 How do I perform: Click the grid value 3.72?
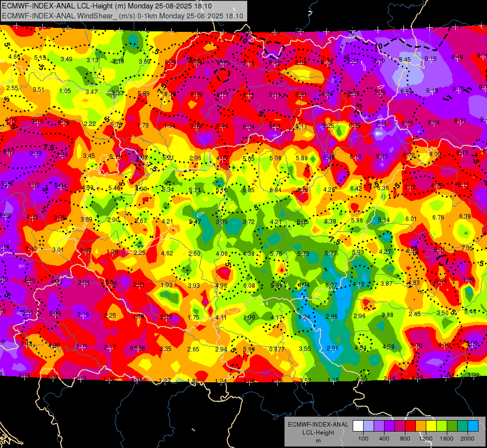pos(248,222)
